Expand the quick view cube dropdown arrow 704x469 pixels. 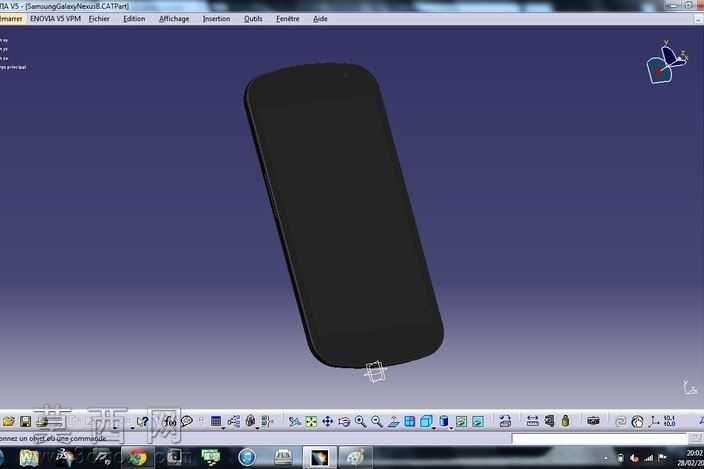(434, 428)
